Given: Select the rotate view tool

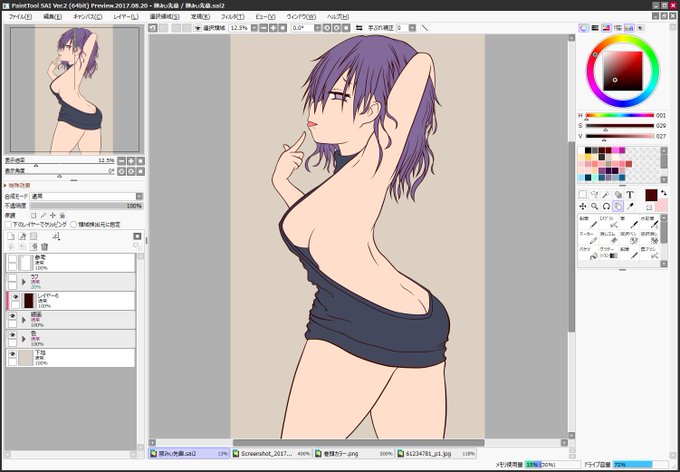Looking at the screenshot, I should pyautogui.click(x=606, y=206).
